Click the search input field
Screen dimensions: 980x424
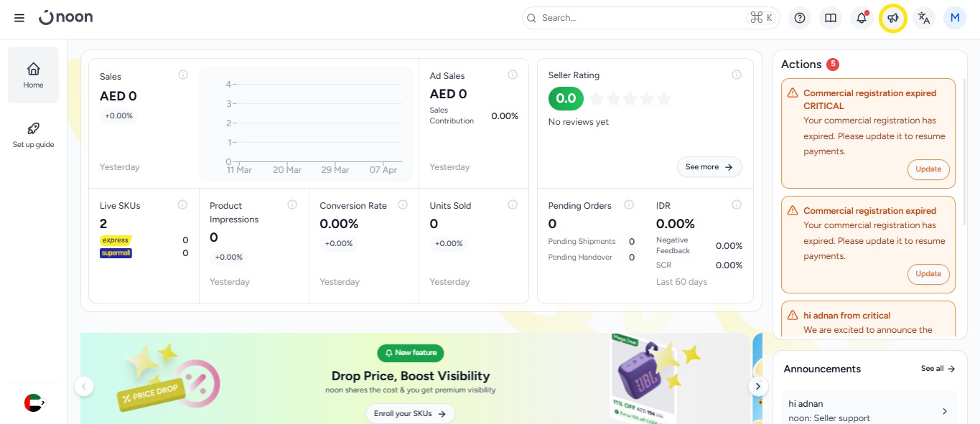point(639,18)
